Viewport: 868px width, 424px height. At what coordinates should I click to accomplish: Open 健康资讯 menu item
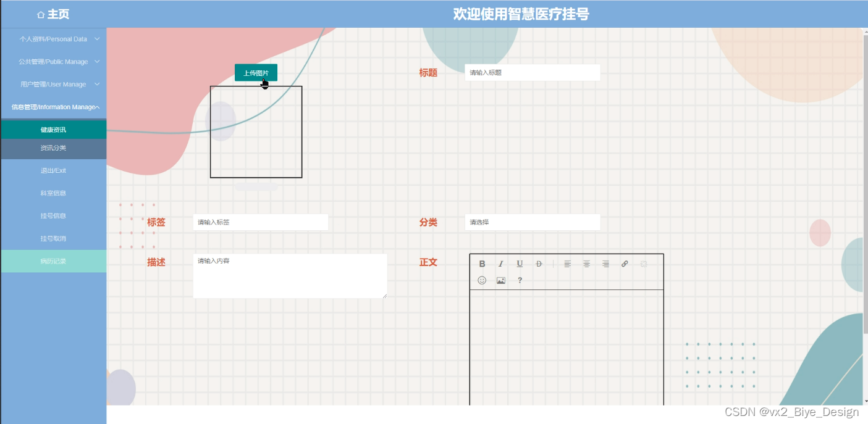53,130
